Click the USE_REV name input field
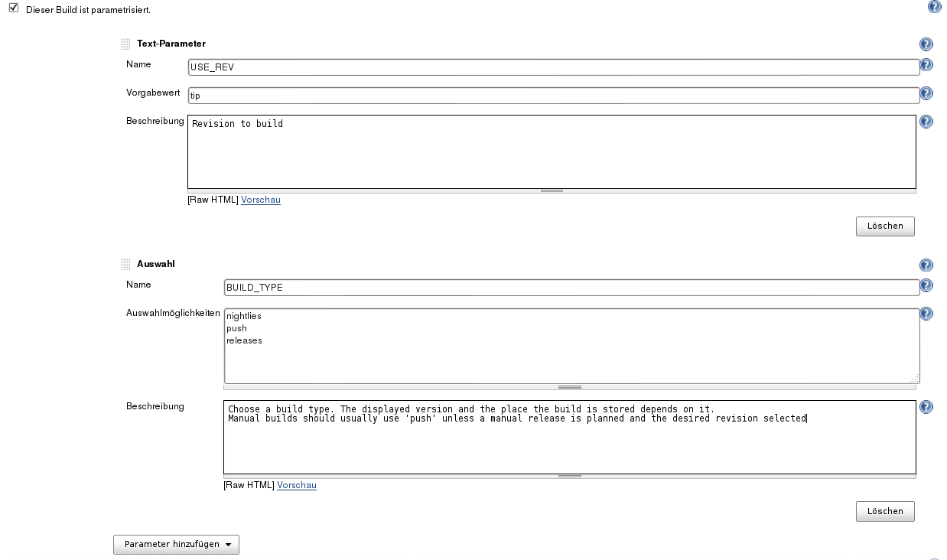 click(552, 67)
